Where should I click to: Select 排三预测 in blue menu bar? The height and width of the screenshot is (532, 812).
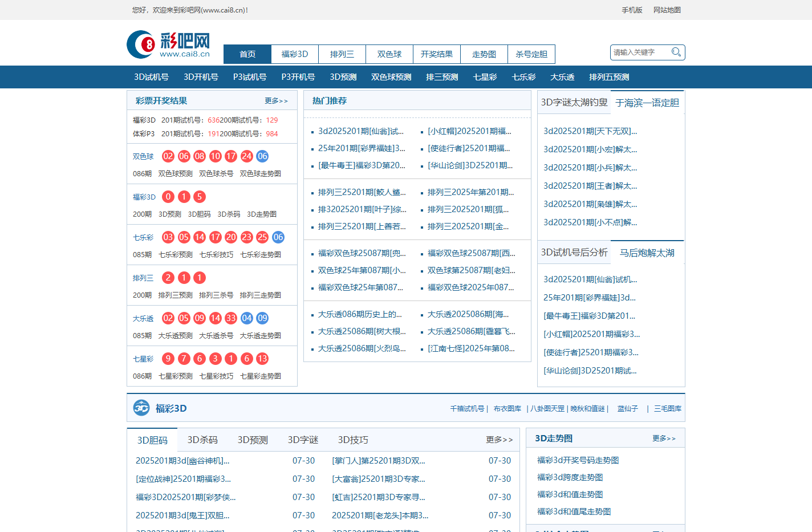click(x=442, y=77)
